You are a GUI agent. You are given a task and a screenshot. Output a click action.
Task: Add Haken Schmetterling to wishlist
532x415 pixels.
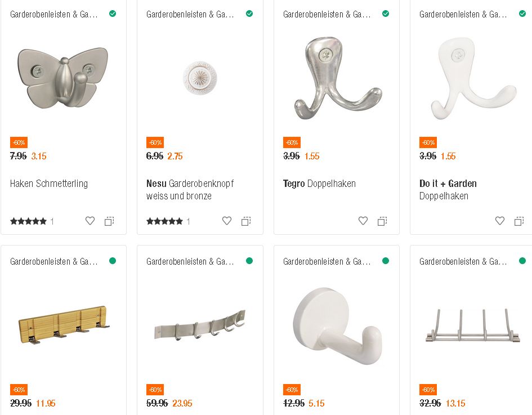(90, 221)
